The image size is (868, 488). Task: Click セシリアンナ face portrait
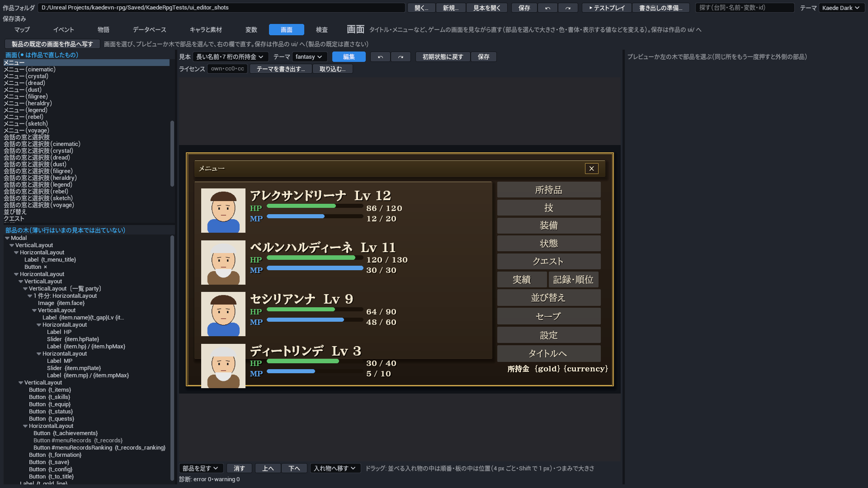click(x=223, y=314)
